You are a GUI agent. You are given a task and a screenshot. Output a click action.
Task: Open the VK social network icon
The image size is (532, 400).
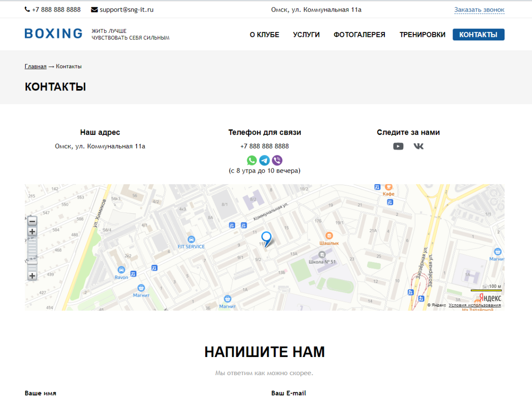(x=419, y=146)
